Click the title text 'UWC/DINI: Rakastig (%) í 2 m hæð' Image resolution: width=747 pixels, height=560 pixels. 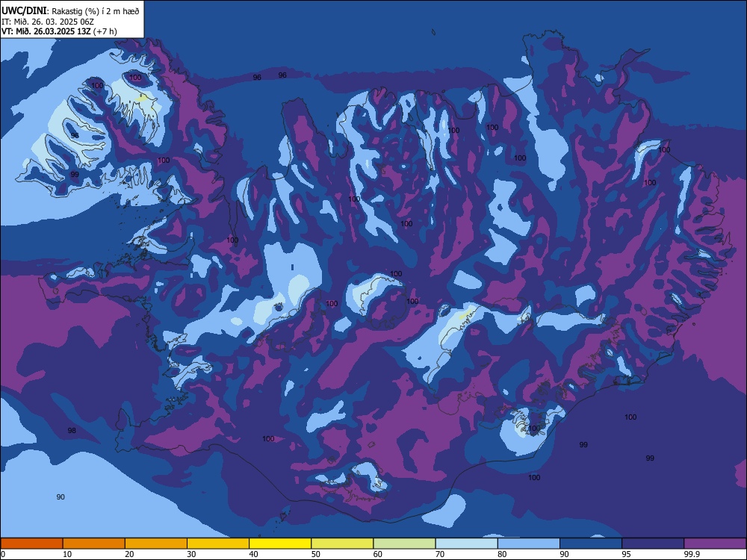tap(70, 10)
